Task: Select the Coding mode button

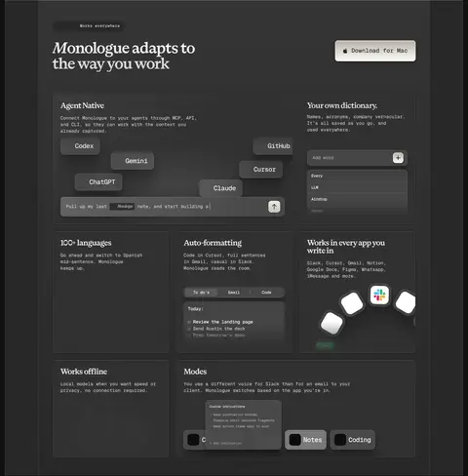Action: click(x=353, y=440)
